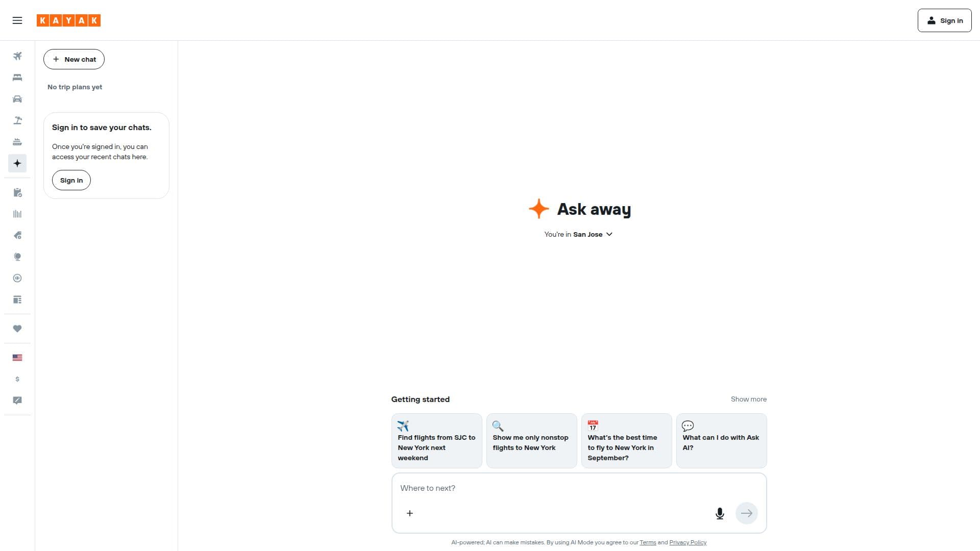The height and width of the screenshot is (551, 980).
Task: Click 'Sign in to save your chats.' heading
Action: pyautogui.click(x=102, y=128)
